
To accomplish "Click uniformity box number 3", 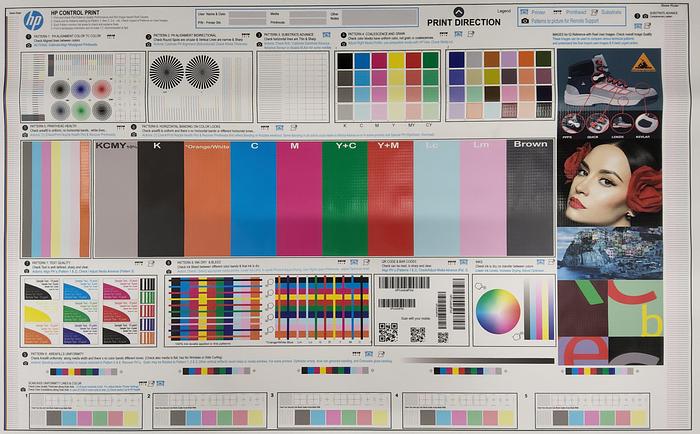I will (x=334, y=410).
